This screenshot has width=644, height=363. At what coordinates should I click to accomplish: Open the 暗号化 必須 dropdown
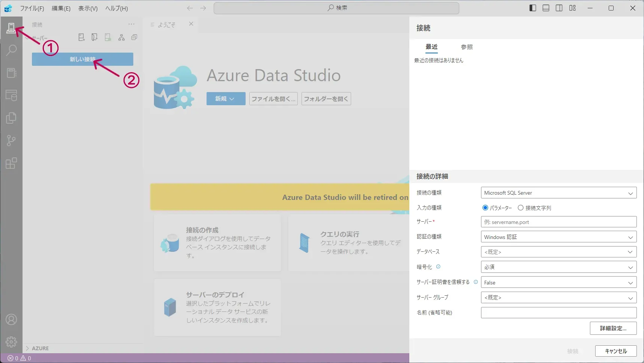click(x=559, y=267)
